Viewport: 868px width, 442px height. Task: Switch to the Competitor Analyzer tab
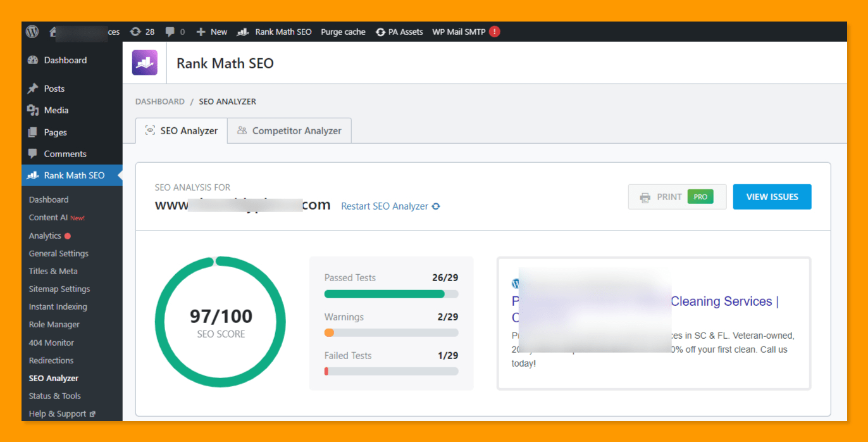pos(289,130)
